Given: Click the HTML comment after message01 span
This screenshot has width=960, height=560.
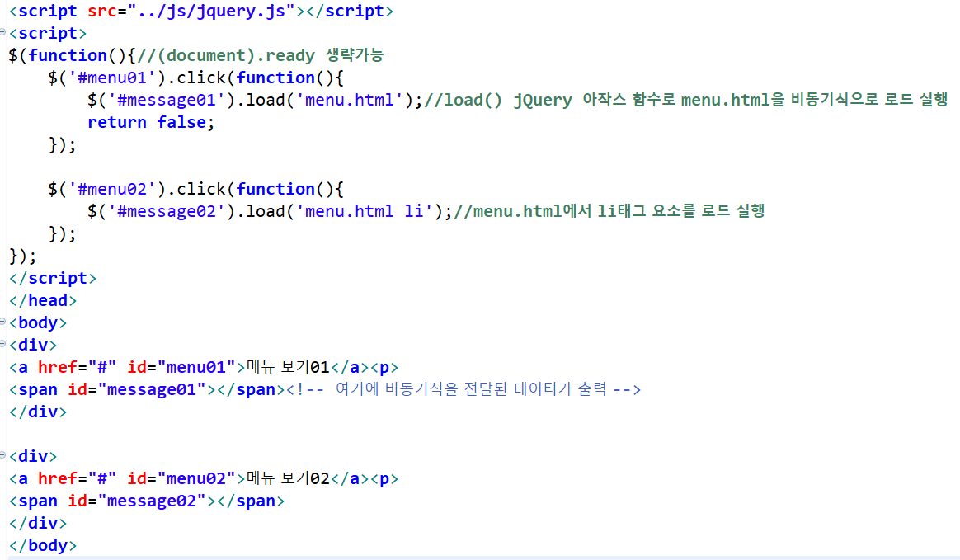Looking at the screenshot, I should point(464,389).
